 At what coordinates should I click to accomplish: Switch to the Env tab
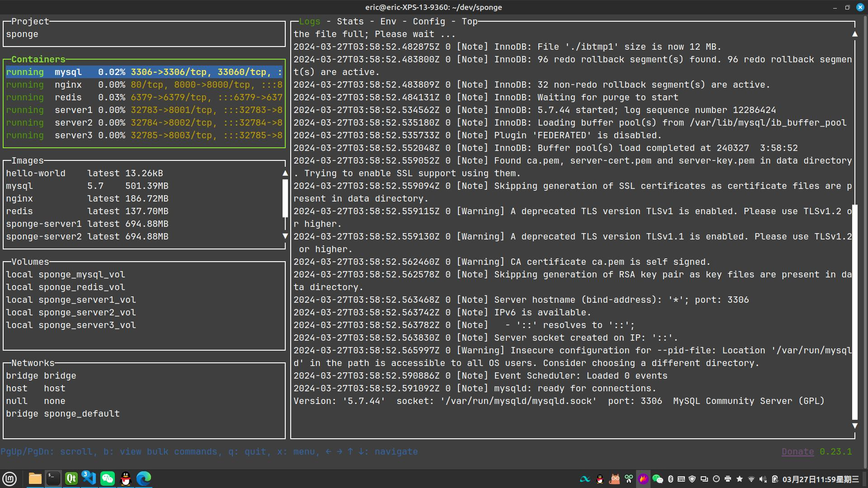(x=388, y=21)
